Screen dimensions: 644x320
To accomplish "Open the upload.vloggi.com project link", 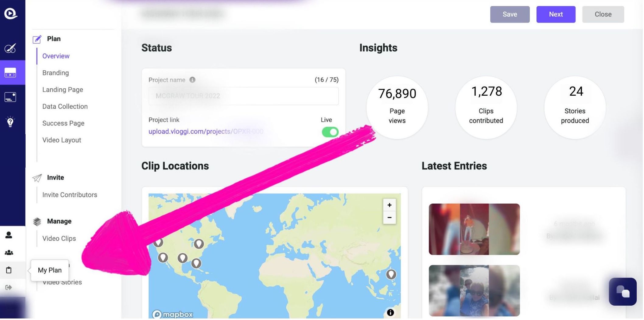I will click(206, 131).
